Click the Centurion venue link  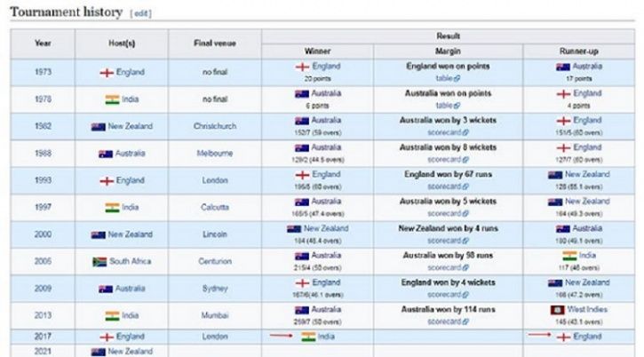(215, 261)
